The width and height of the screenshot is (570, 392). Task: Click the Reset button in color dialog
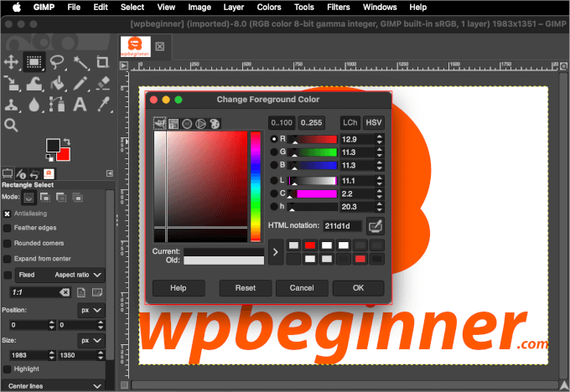[x=245, y=288]
